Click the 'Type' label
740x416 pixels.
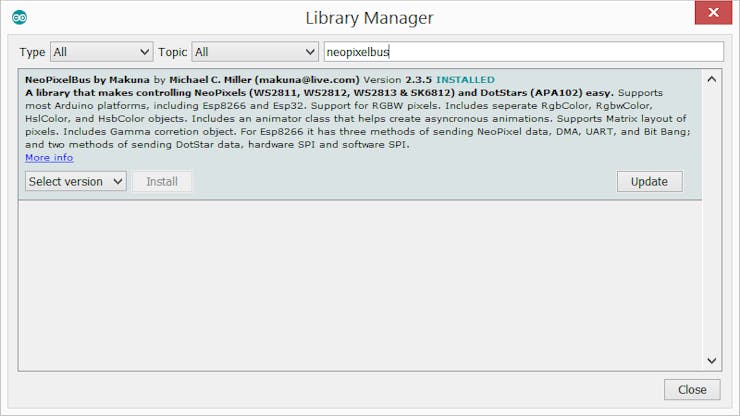(x=32, y=52)
